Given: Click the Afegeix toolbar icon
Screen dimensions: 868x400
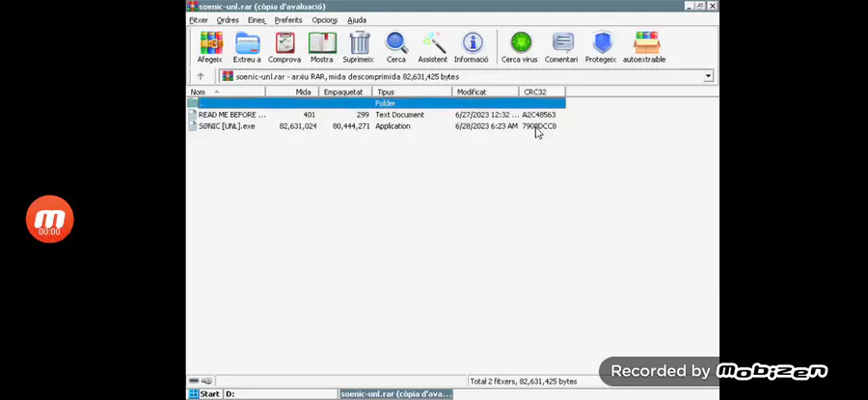Looking at the screenshot, I should (x=210, y=43).
